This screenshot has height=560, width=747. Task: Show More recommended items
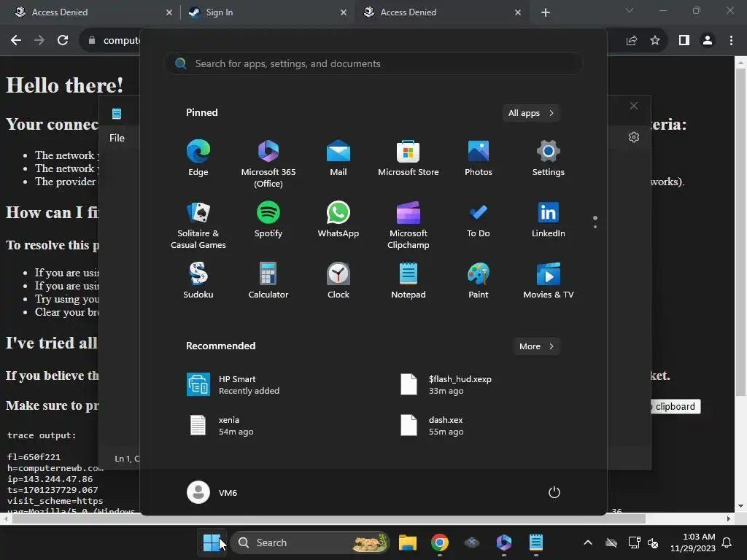[x=536, y=346]
